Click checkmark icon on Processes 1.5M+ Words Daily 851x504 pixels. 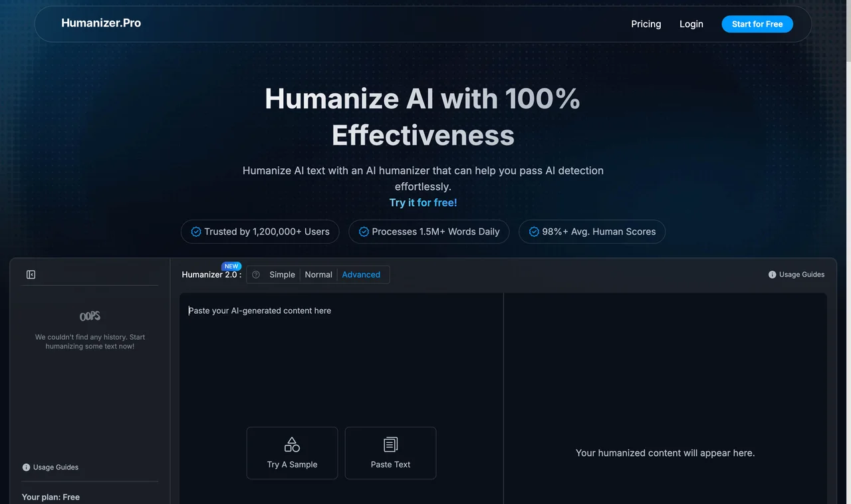point(364,232)
